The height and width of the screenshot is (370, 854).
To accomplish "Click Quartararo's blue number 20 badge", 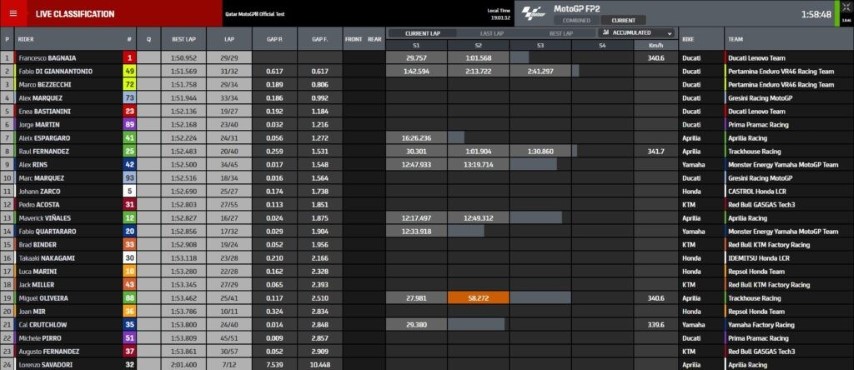I will click(x=130, y=232).
